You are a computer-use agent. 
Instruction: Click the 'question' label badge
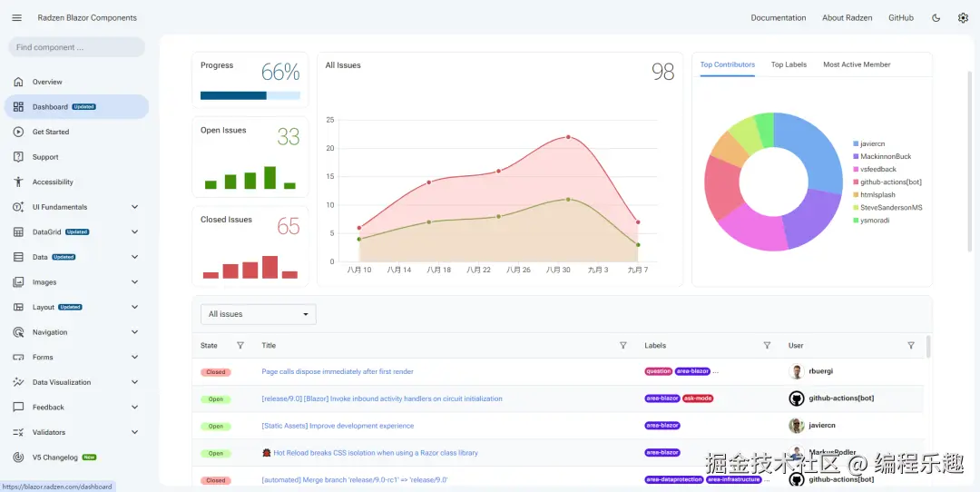point(658,371)
